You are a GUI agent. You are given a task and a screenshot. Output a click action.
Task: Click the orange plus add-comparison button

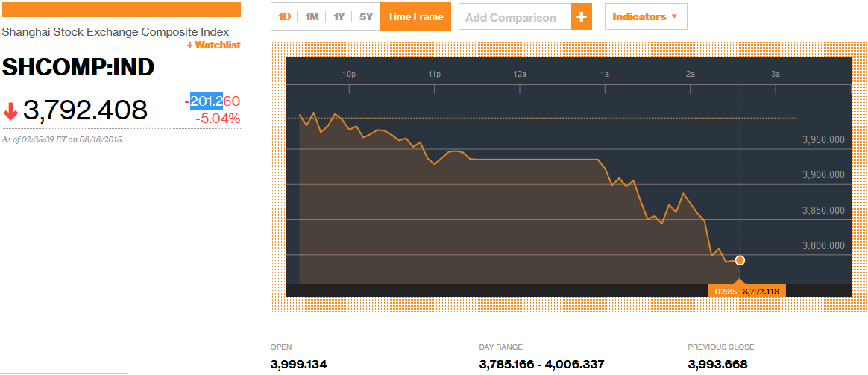point(581,17)
